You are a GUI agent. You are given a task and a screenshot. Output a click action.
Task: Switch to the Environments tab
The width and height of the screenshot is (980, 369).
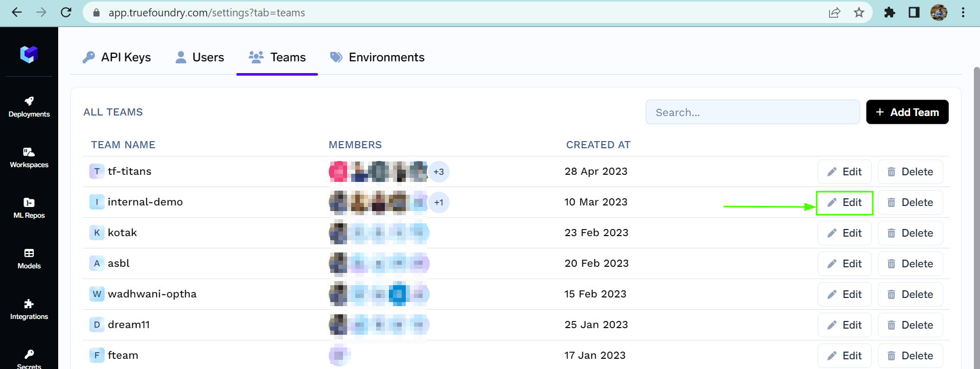point(377,57)
